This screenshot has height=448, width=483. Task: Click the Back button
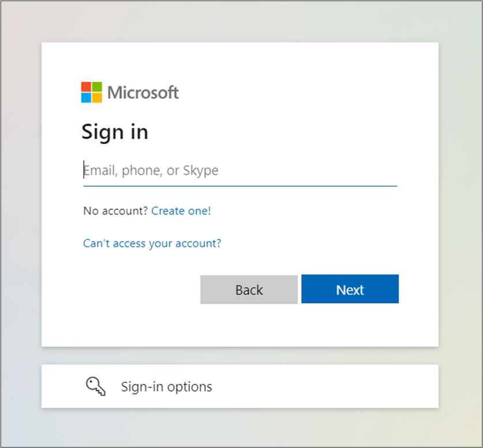click(248, 289)
